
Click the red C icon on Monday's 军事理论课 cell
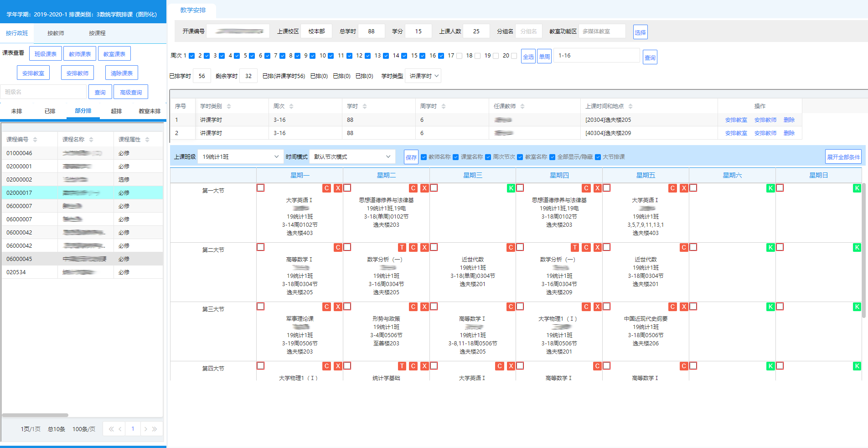coord(326,307)
